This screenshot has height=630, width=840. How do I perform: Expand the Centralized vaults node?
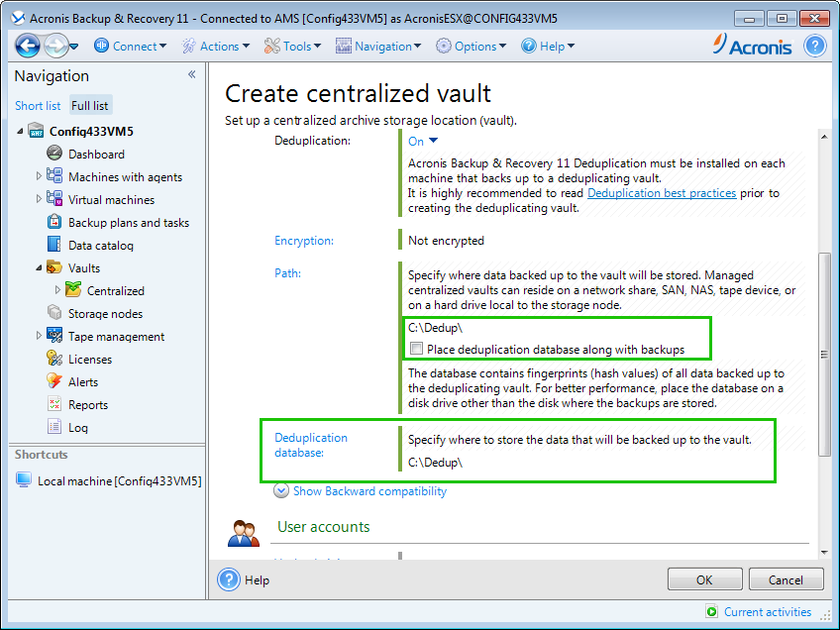(57, 290)
